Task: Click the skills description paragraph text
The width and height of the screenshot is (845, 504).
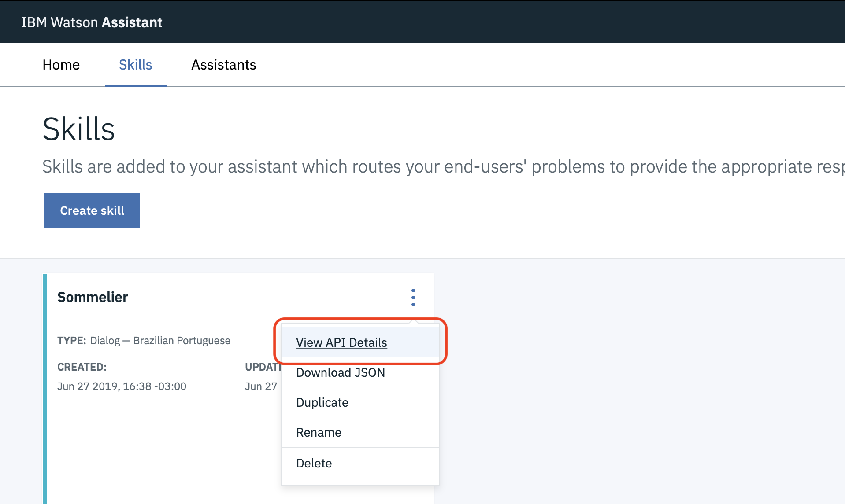Action: (x=444, y=167)
